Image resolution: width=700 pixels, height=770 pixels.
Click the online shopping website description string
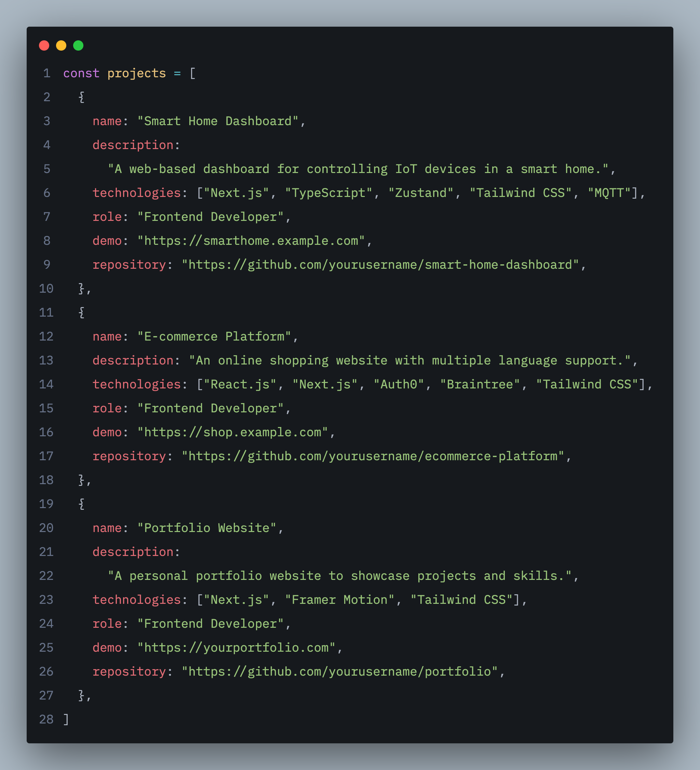[410, 361]
